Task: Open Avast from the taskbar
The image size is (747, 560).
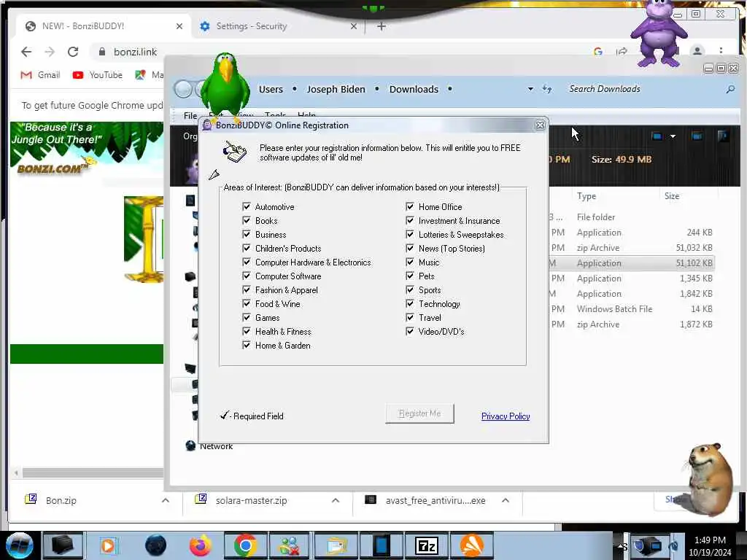Action: point(472,545)
